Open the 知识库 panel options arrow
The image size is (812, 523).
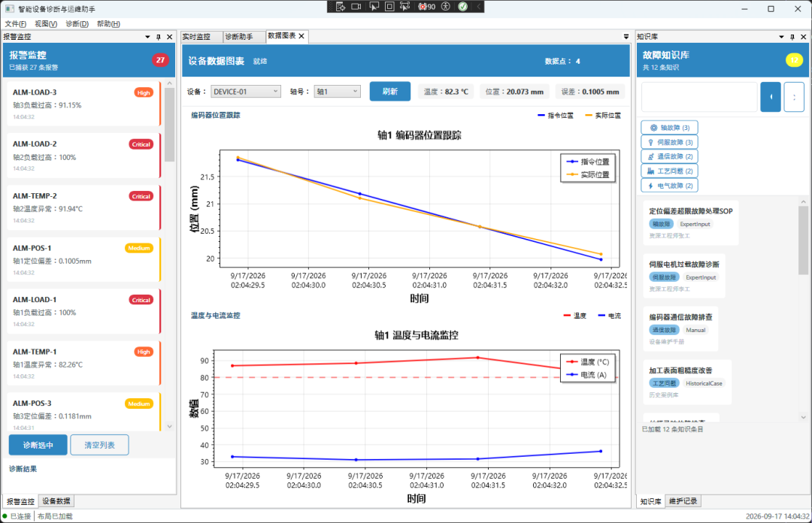pos(781,37)
